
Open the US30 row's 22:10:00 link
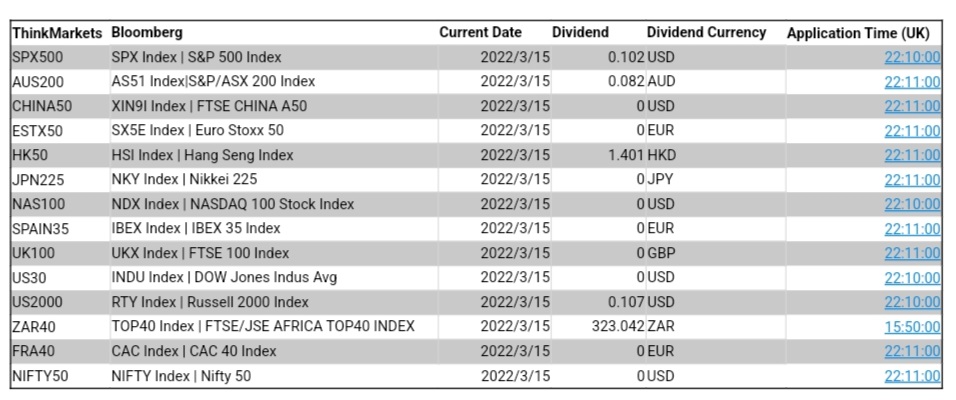tap(912, 277)
